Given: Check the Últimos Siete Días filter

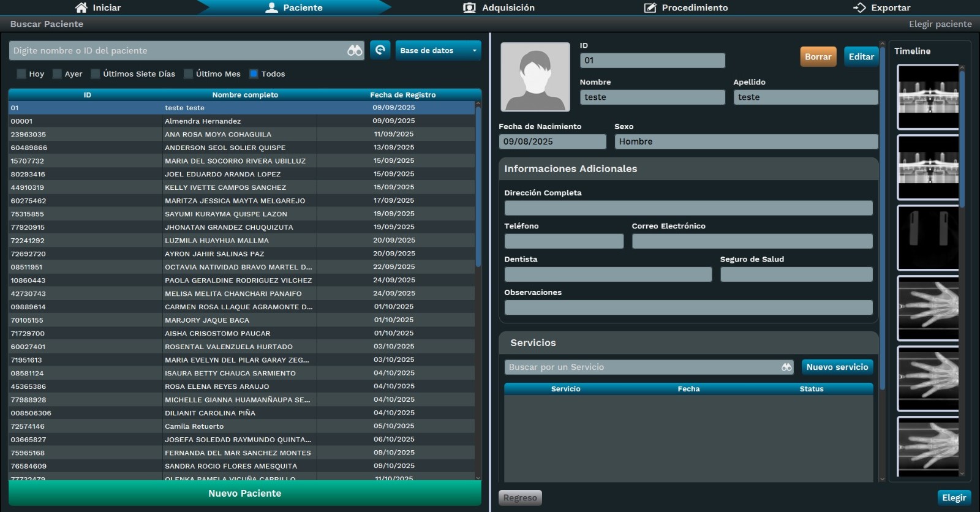Looking at the screenshot, I should click(96, 74).
